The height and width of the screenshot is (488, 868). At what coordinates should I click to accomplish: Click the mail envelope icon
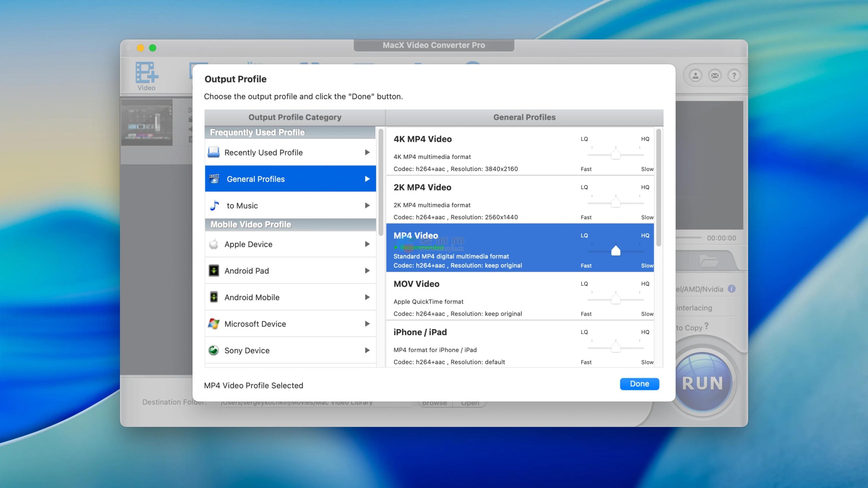(715, 75)
